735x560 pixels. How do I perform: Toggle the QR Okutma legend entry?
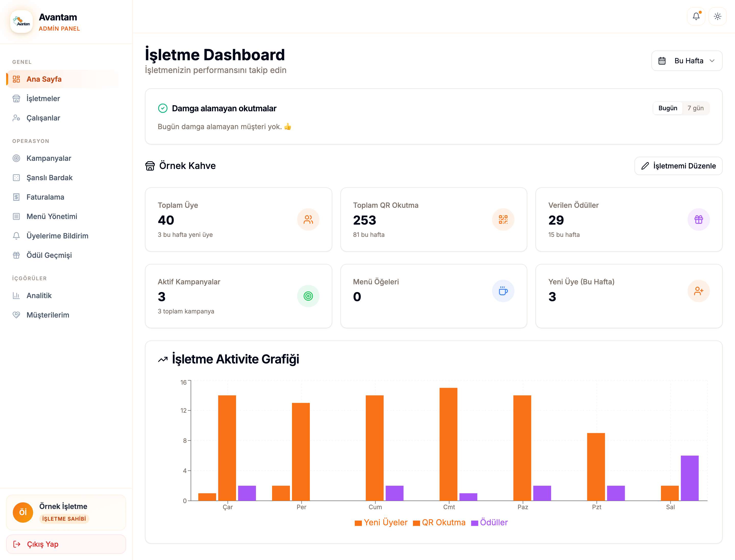[x=439, y=522]
